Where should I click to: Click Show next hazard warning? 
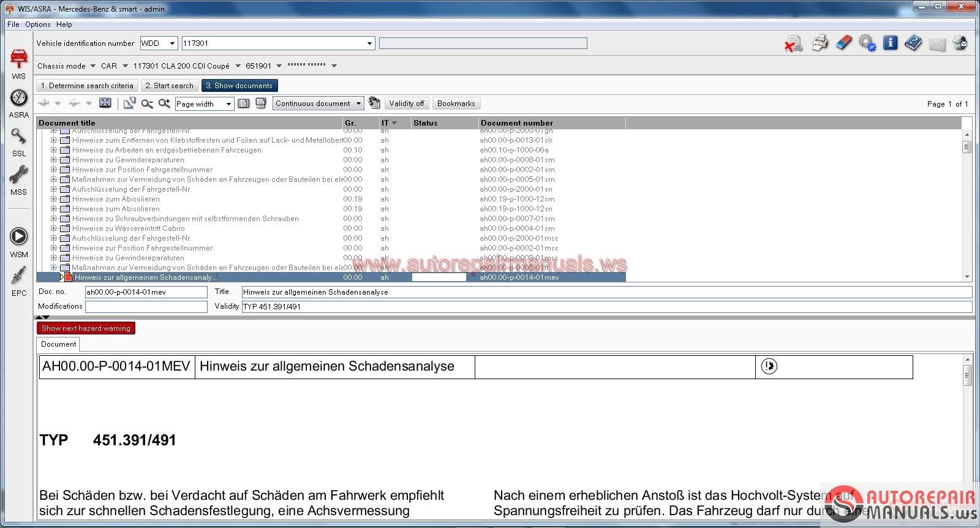pyautogui.click(x=86, y=328)
